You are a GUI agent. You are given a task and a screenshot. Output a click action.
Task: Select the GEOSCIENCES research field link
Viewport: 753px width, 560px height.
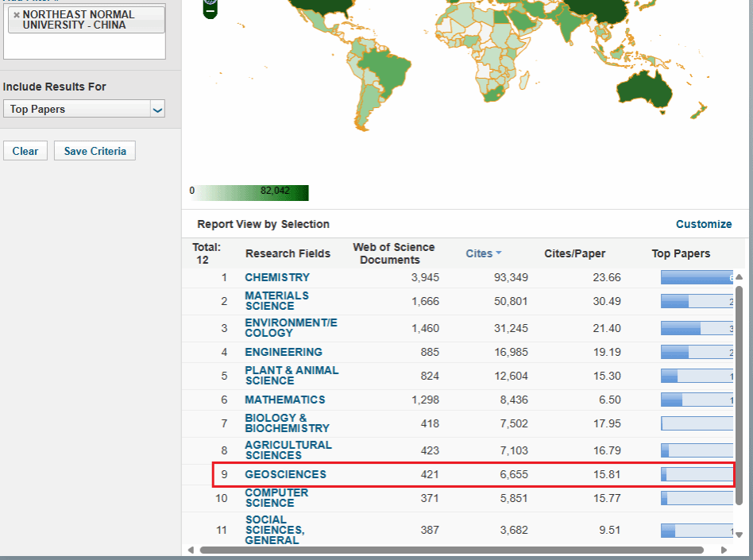(285, 474)
